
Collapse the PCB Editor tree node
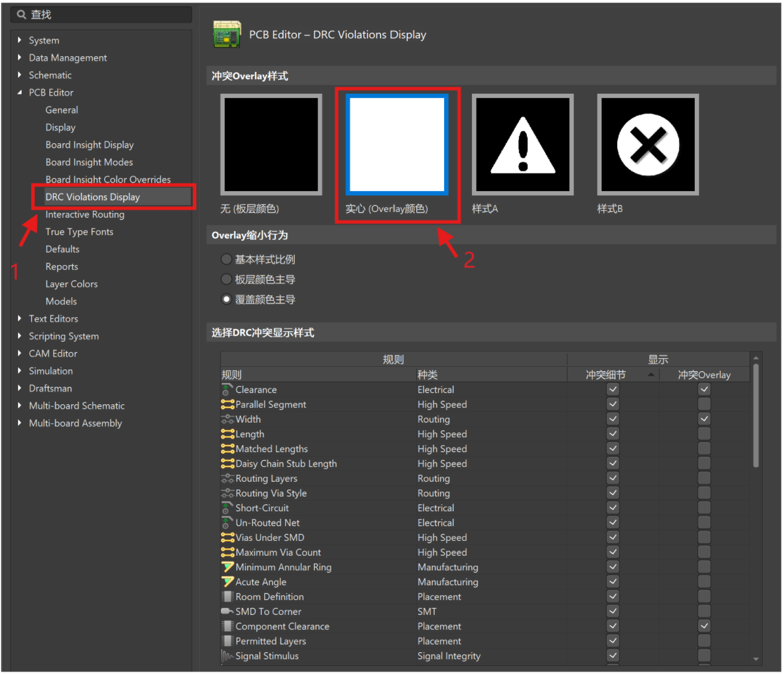[20, 92]
